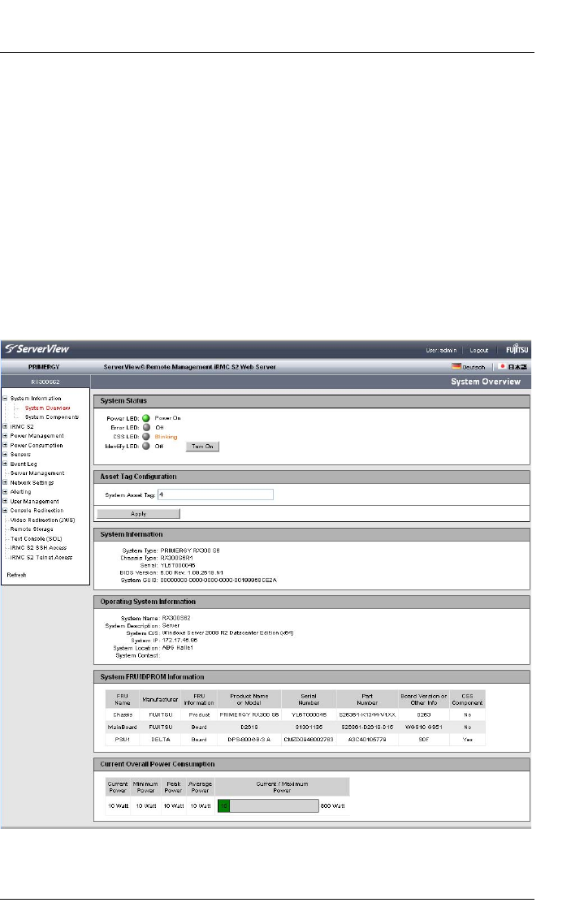Apply the asset tag configuration
Viewport: 584px width, 924px height.
pos(138,514)
